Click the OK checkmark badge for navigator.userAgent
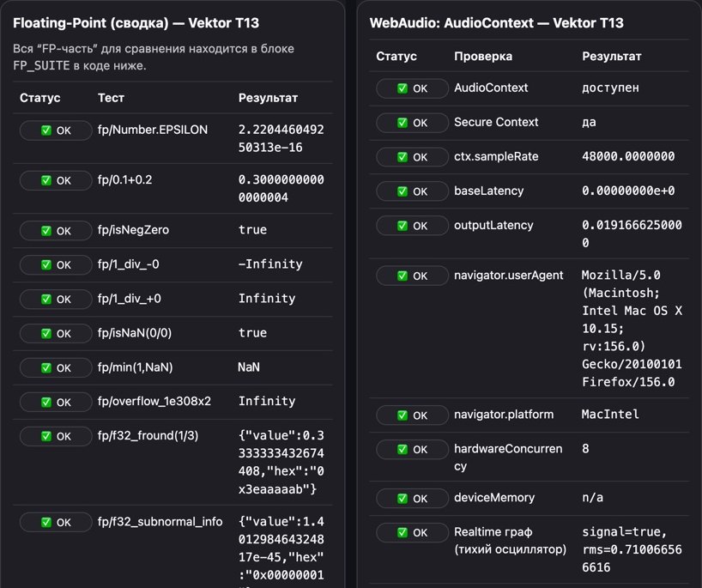The height and width of the screenshot is (588, 702). point(412,276)
